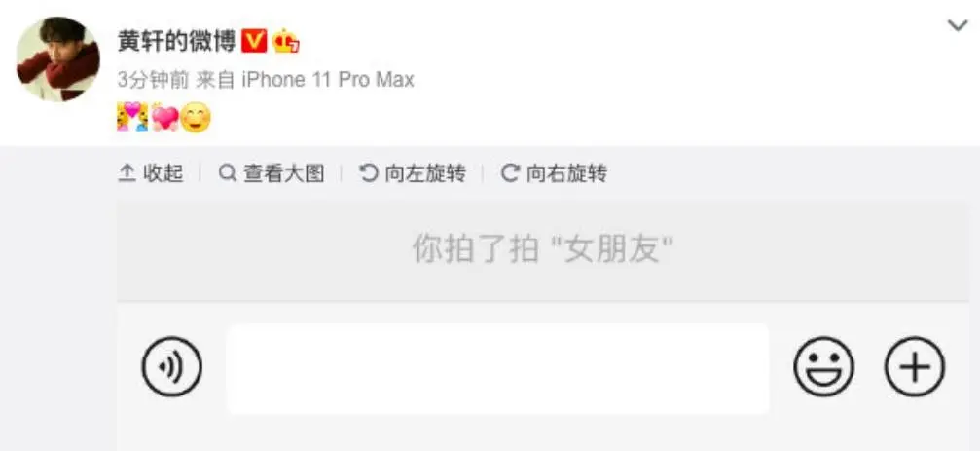
Task: Click the clockwise rotate arrow icon
Action: (510, 172)
